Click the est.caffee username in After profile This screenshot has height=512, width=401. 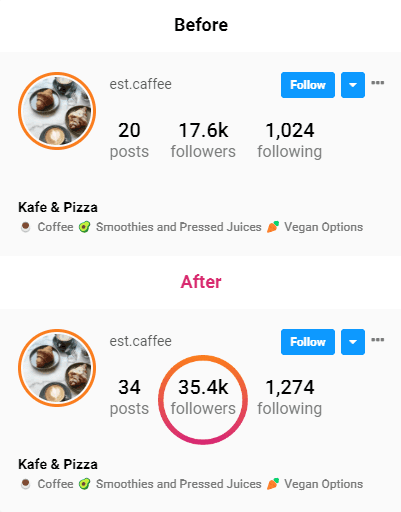141,341
